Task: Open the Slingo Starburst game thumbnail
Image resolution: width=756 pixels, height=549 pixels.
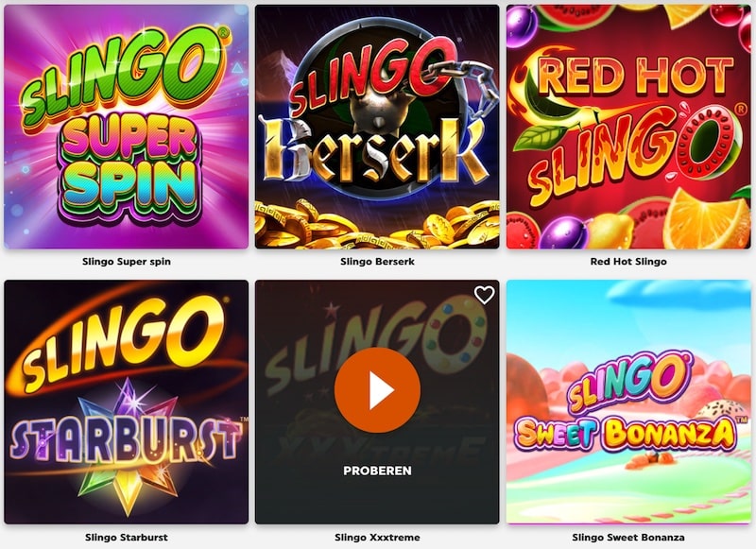Action: pyautogui.click(x=127, y=402)
